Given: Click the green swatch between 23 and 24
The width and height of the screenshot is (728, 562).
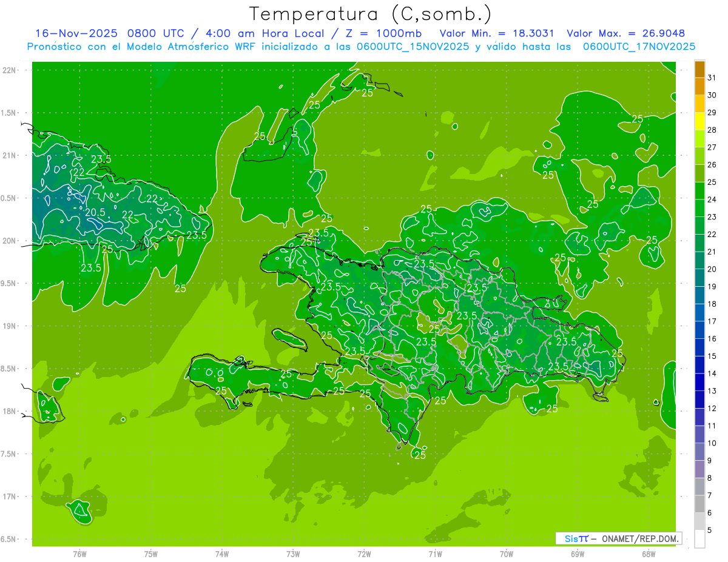Looking at the screenshot, I should 699,209.
